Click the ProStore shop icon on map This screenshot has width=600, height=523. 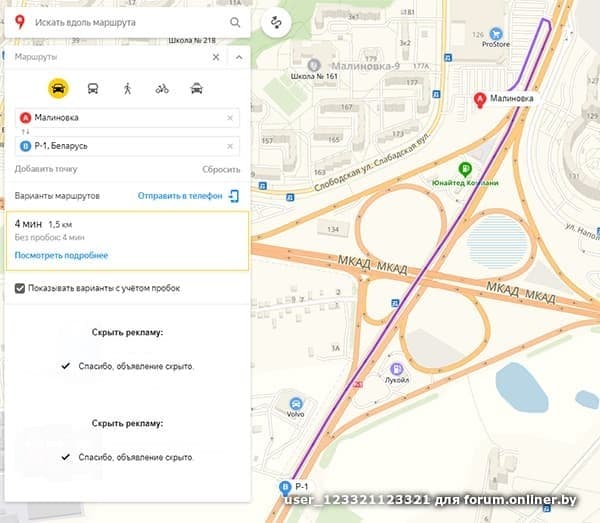pos(496,34)
